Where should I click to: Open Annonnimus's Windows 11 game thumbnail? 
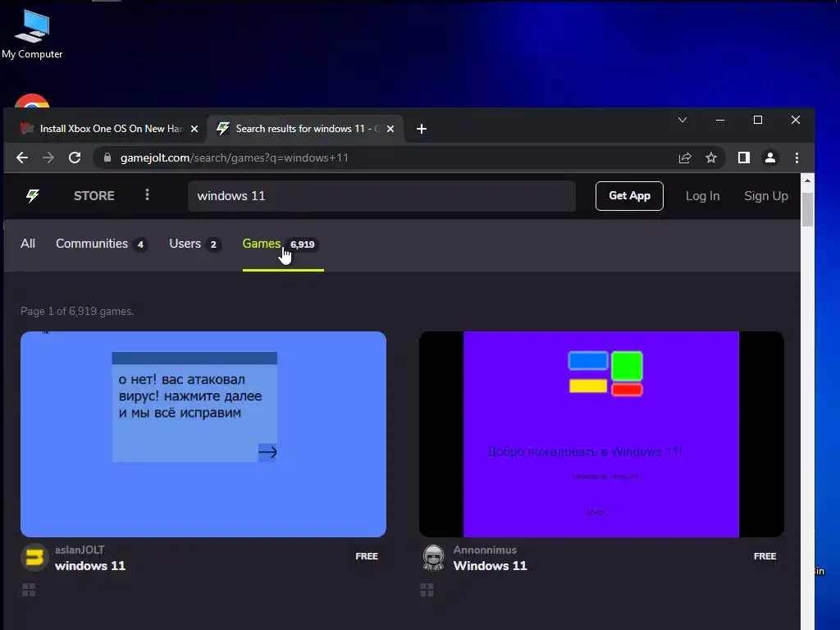601,434
